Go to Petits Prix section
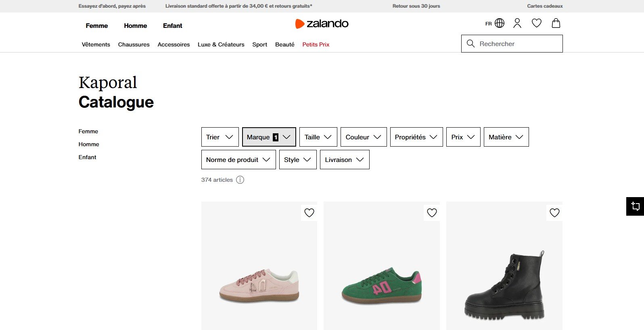Screen dimensions: 644x330 316,44
